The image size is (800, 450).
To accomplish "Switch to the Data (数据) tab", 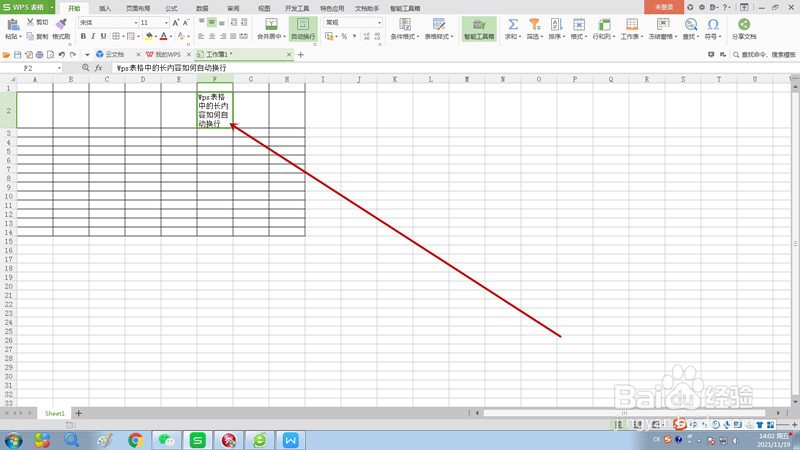I will [x=202, y=9].
